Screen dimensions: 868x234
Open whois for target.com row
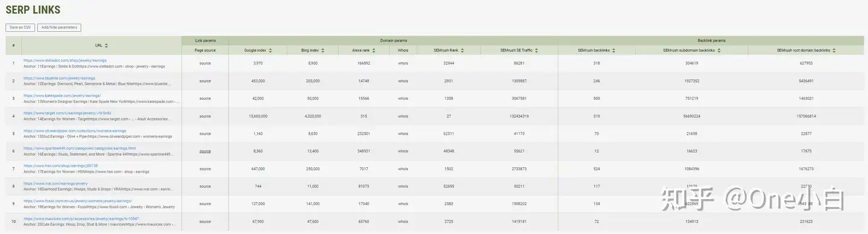click(403, 116)
